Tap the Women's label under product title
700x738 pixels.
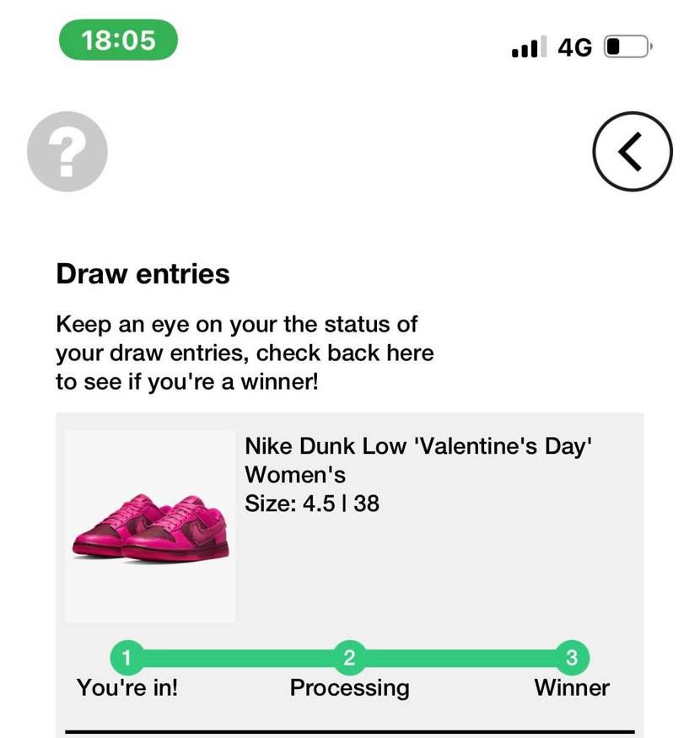click(x=295, y=474)
